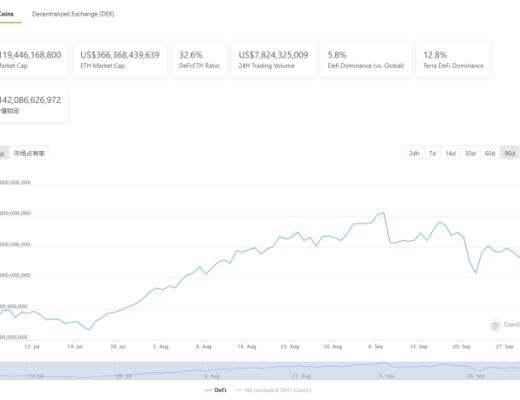Click the 20. Sep axis label
Screen dimensions: 520x400
(462, 347)
